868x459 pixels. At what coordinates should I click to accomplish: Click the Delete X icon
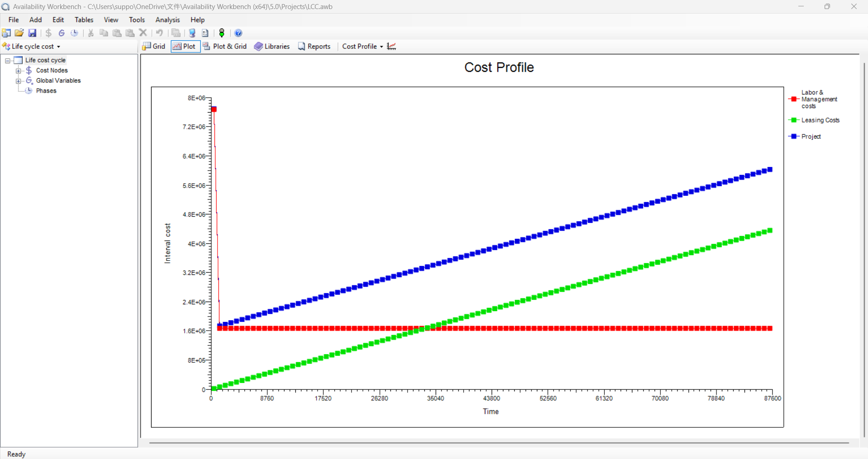pyautogui.click(x=143, y=33)
